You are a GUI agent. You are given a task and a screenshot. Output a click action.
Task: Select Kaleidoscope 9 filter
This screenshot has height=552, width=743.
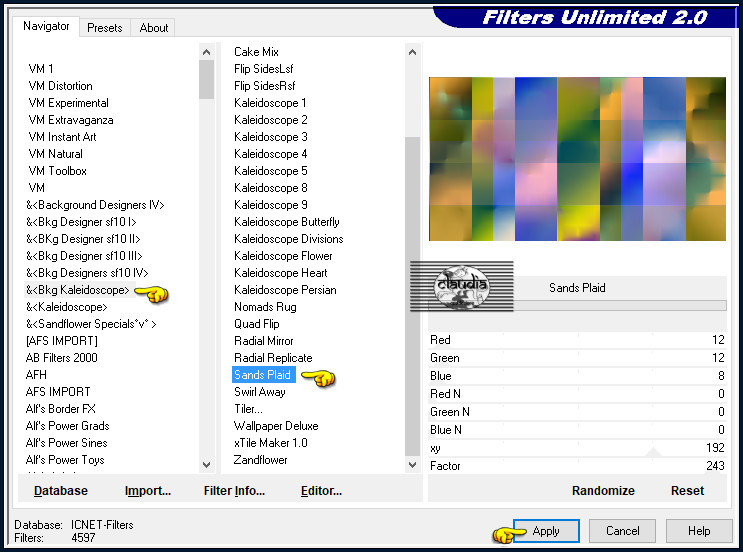coord(271,205)
